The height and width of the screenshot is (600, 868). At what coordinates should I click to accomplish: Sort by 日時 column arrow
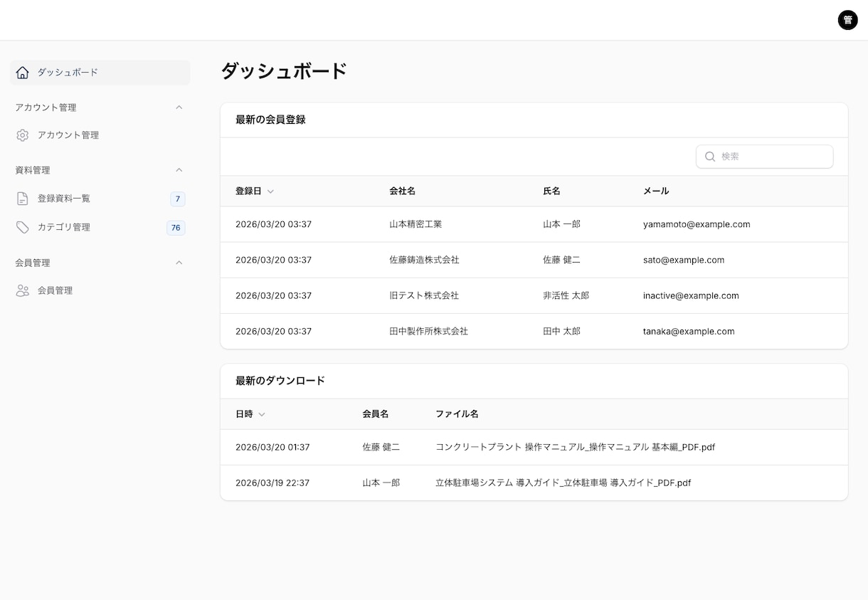click(x=262, y=414)
